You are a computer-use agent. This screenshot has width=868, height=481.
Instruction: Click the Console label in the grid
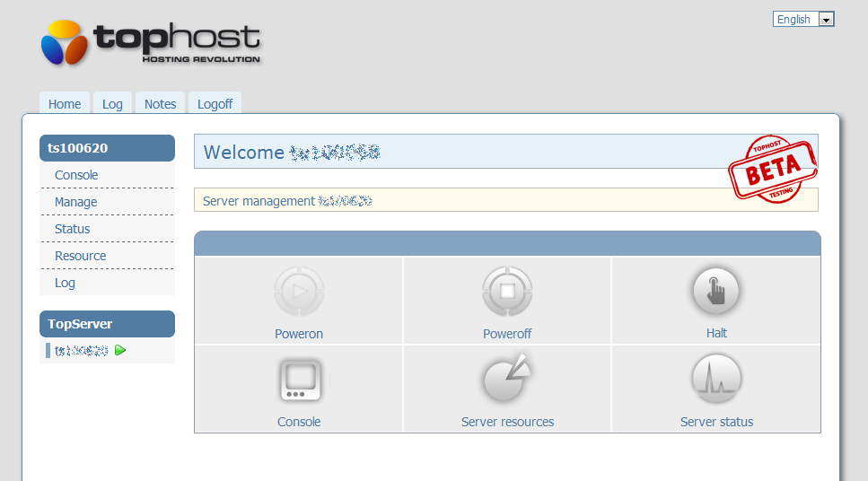[x=299, y=422]
